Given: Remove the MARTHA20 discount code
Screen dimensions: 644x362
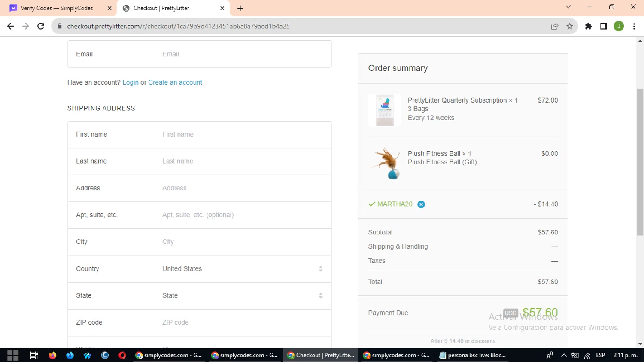Looking at the screenshot, I should tap(421, 204).
